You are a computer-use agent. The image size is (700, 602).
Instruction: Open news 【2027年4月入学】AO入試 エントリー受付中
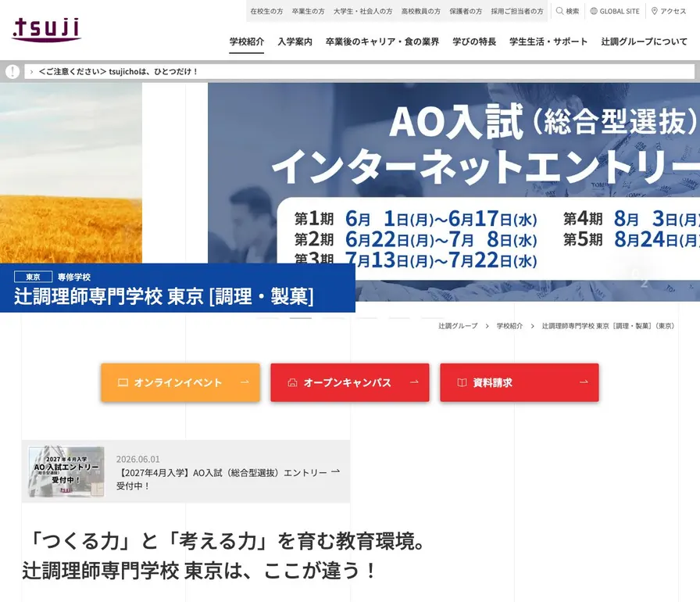[222, 479]
